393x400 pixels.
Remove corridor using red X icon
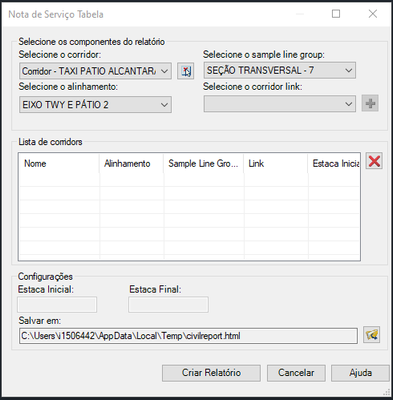pos(374,161)
